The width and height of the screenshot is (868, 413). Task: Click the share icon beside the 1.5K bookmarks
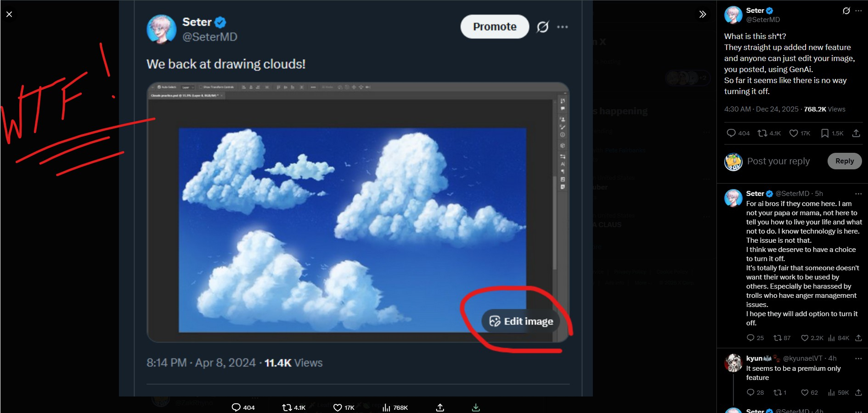coord(856,133)
